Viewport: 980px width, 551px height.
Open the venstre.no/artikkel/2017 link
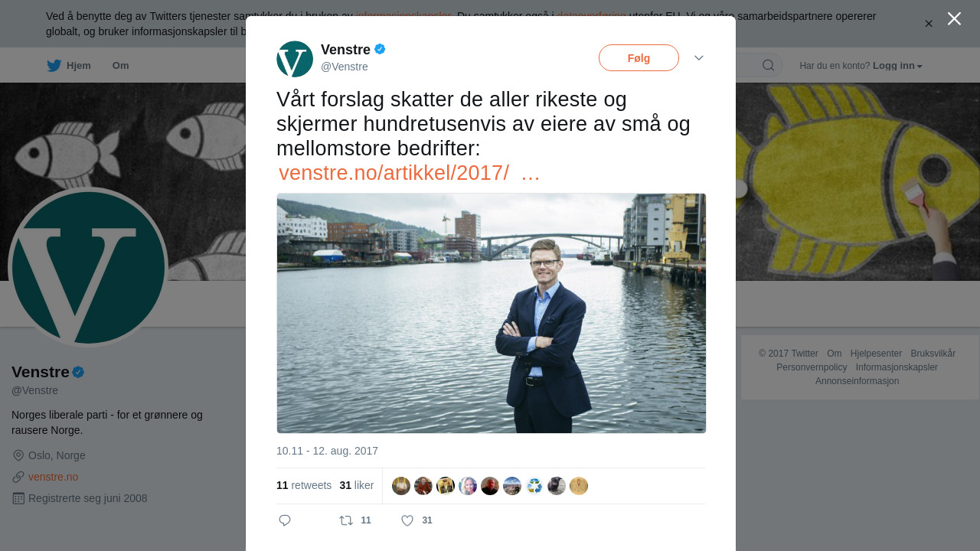(410, 173)
